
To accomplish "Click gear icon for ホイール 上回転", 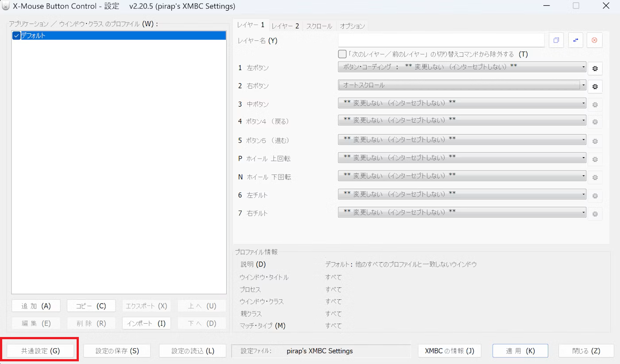I will (595, 159).
